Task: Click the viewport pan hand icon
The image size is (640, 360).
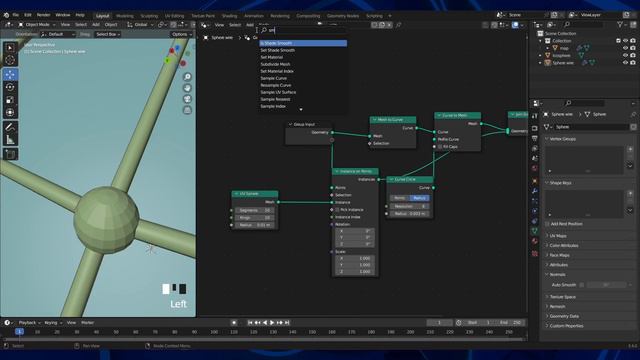Action: (187, 88)
